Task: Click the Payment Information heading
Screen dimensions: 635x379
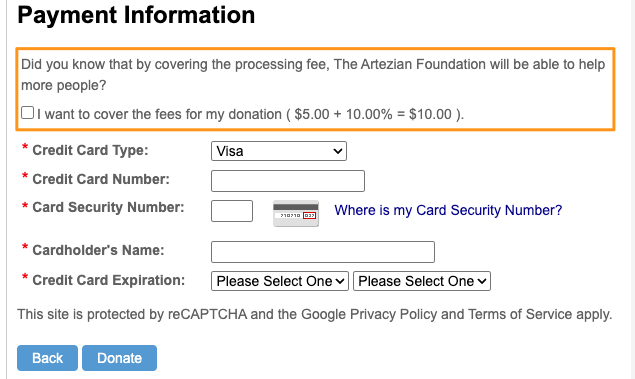Action: pos(136,15)
